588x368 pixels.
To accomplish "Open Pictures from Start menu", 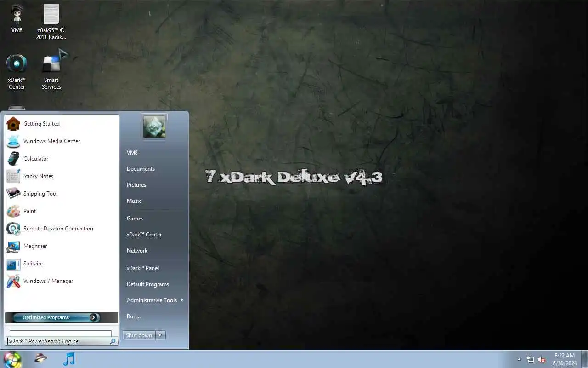I will tap(136, 185).
